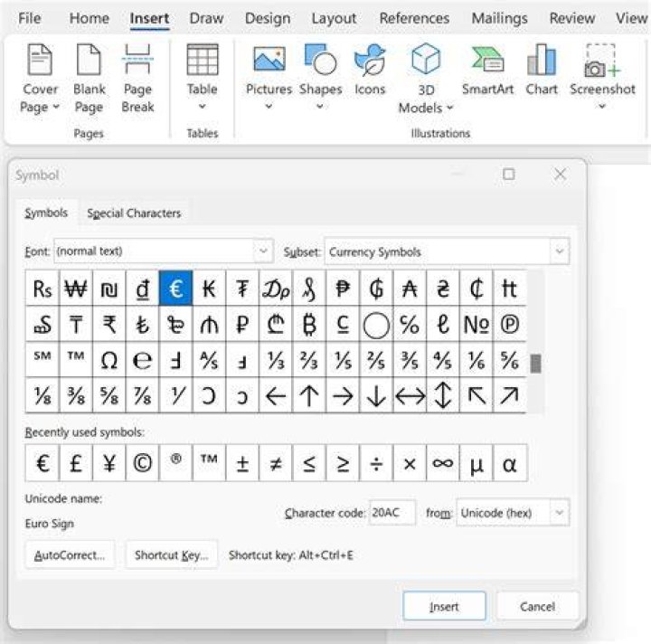The image size is (651, 644).
Task: Select the seven-eighths fraction symbol
Action: [x=143, y=395]
